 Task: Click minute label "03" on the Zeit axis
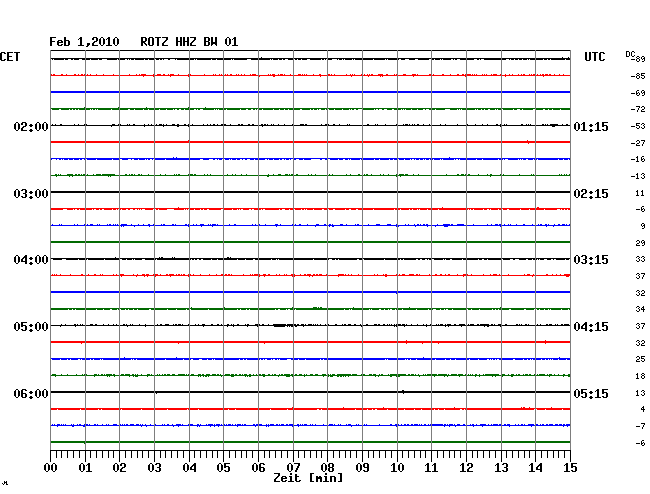(154, 468)
